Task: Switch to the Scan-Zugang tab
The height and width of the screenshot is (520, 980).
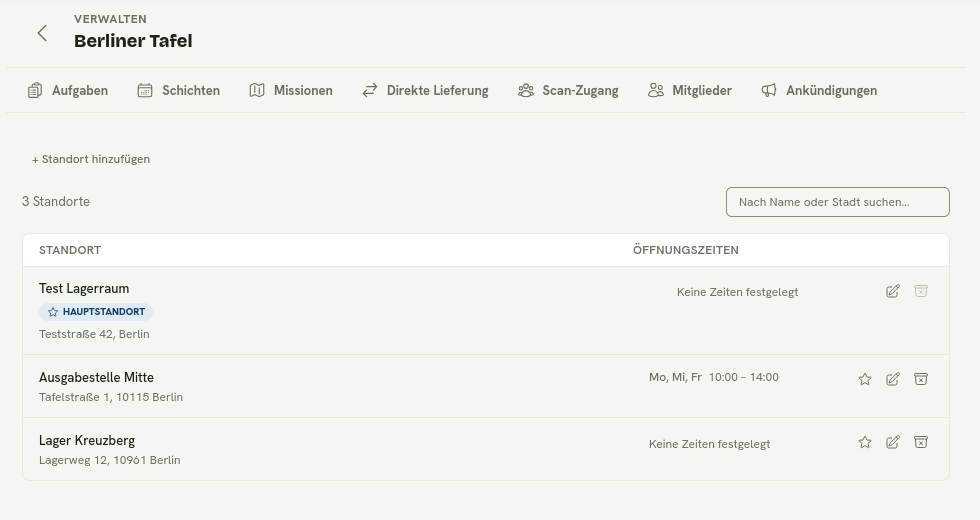Action: (568, 91)
